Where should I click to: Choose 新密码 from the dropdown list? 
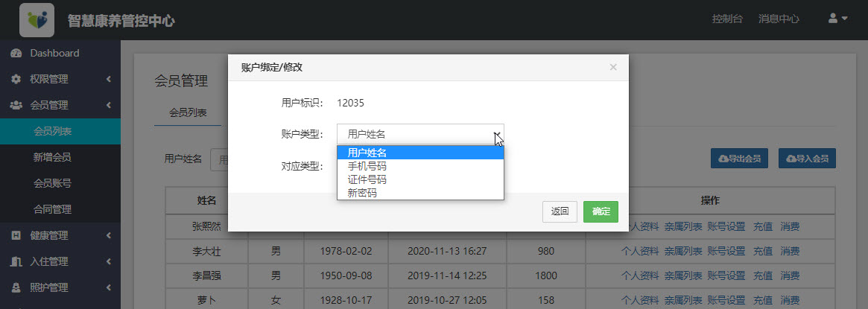[420, 193]
